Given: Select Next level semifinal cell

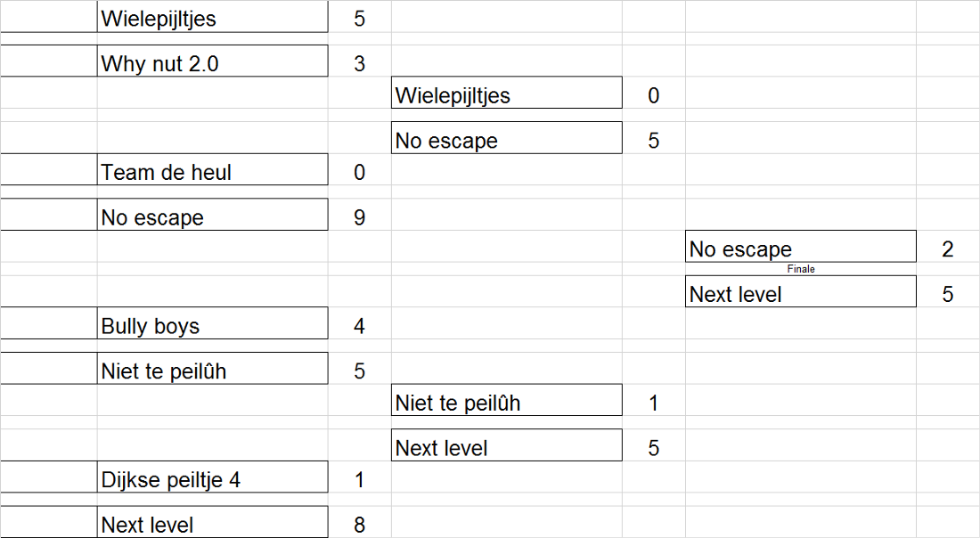Looking at the screenshot, I should 507,444.
